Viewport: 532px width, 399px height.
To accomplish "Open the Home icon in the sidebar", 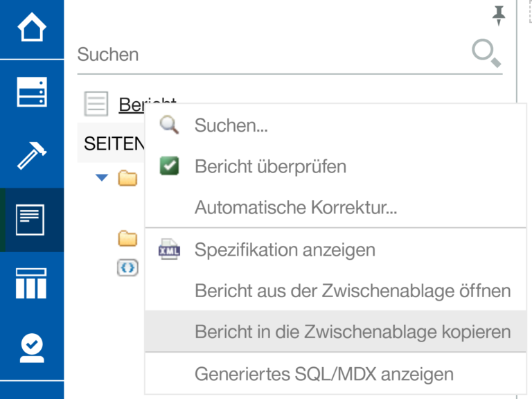I will pos(32,27).
